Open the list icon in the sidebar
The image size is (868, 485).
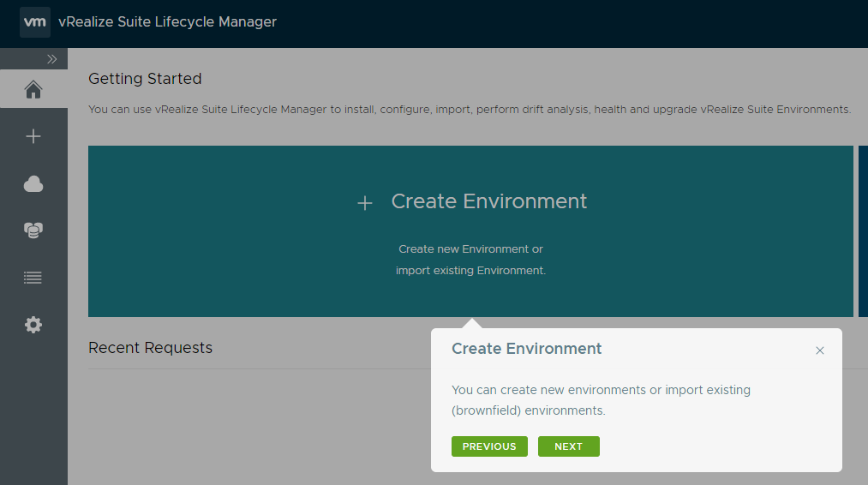pos(33,278)
